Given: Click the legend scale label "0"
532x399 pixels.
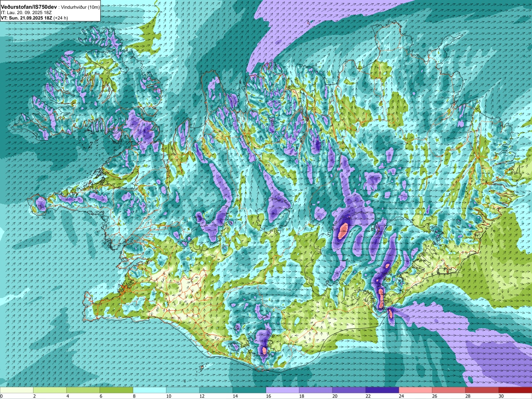Looking at the screenshot, I should pos(2,396).
